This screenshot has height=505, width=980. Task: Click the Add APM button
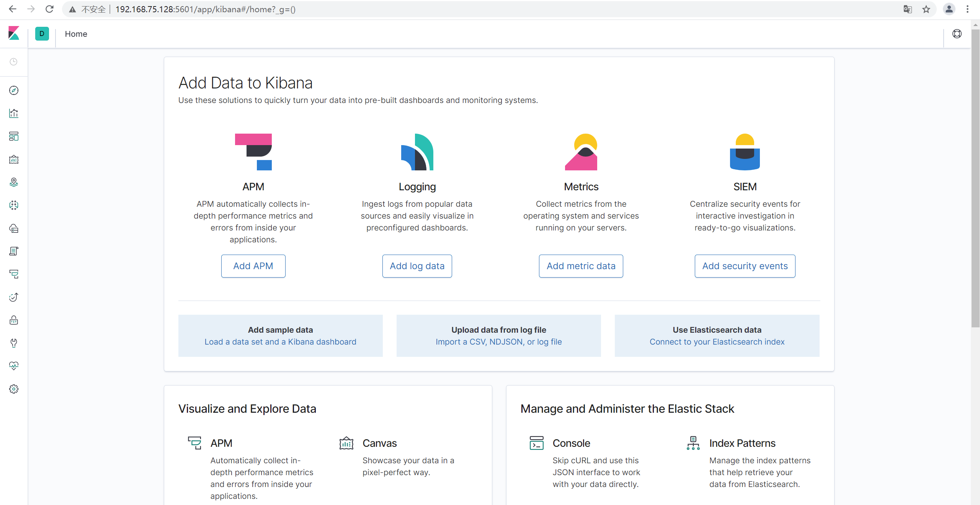click(x=253, y=266)
